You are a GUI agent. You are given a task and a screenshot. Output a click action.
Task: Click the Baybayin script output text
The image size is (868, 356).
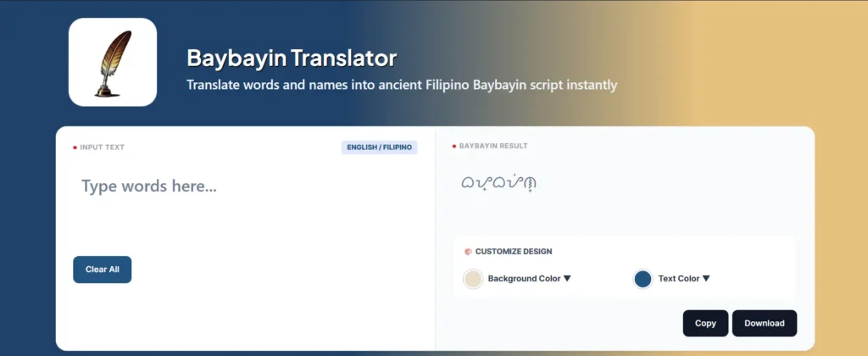click(x=498, y=182)
